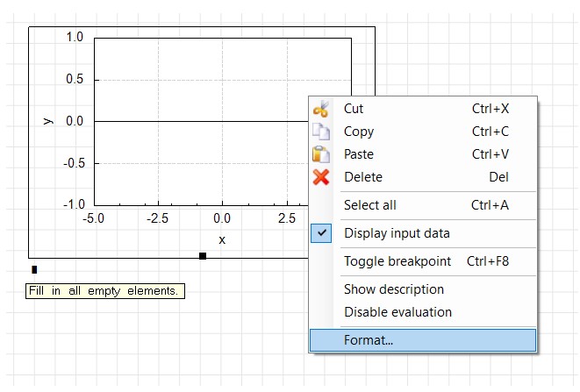The height and width of the screenshot is (392, 580).
Task: Click the y axis label beside plot
Action: click(48, 121)
